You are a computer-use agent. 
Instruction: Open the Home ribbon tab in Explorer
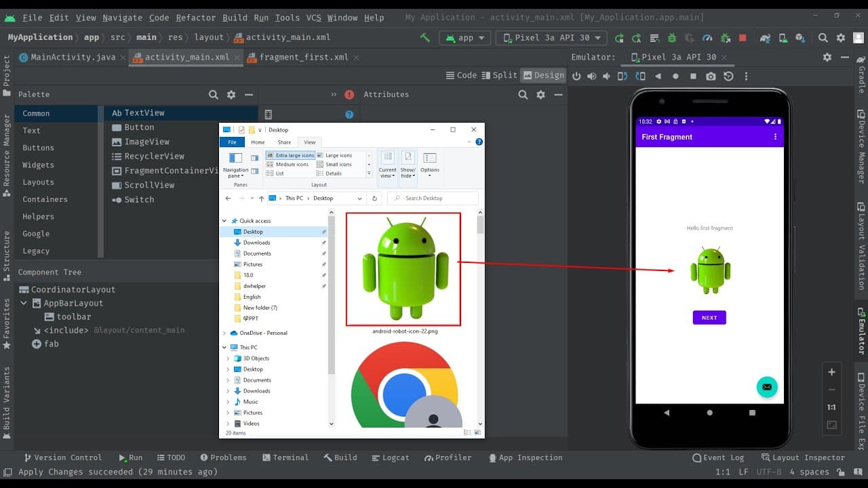258,142
